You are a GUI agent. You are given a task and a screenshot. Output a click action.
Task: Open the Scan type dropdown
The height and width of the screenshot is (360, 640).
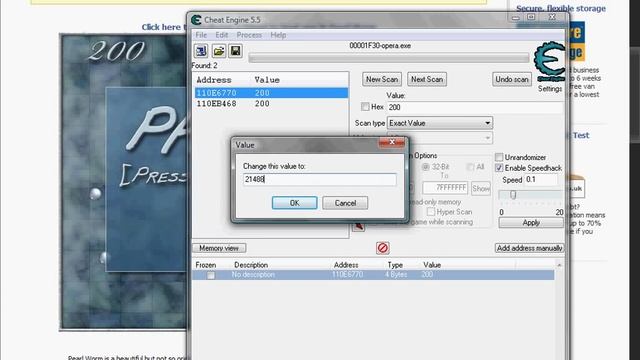pos(440,123)
